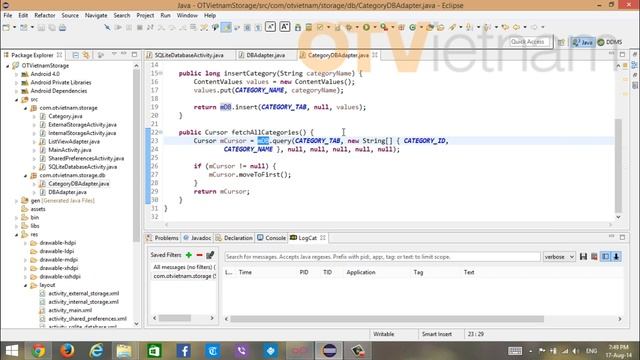Save LogCat log to file
The width and height of the screenshot is (640, 360).
(x=583, y=256)
